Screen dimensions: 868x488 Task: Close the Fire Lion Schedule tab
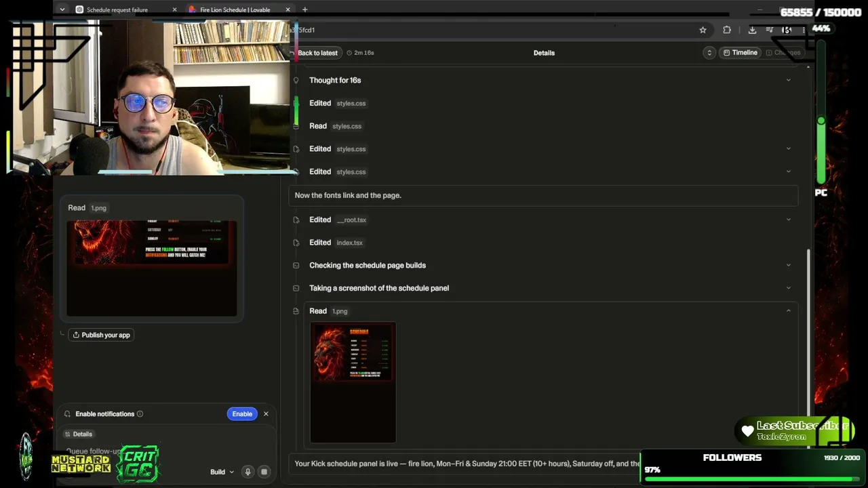[x=288, y=9]
